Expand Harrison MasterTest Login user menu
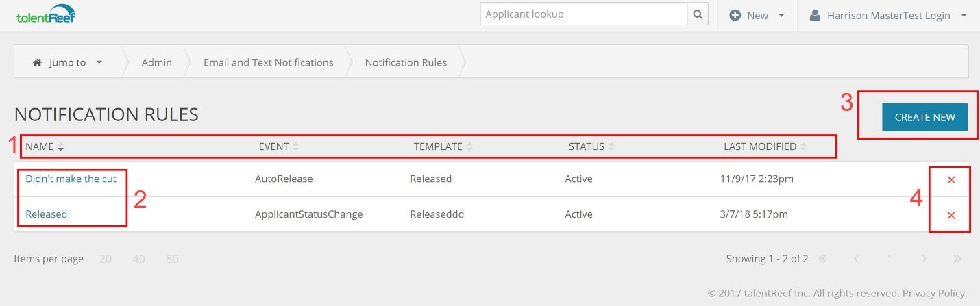Screen dimensions: 980x306 (889, 15)
